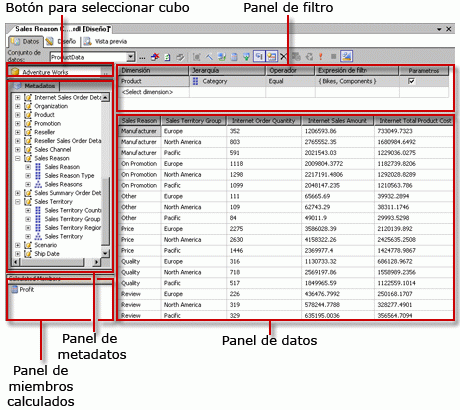Open document tab Sales Reason [Diseño]

coord(62,29)
